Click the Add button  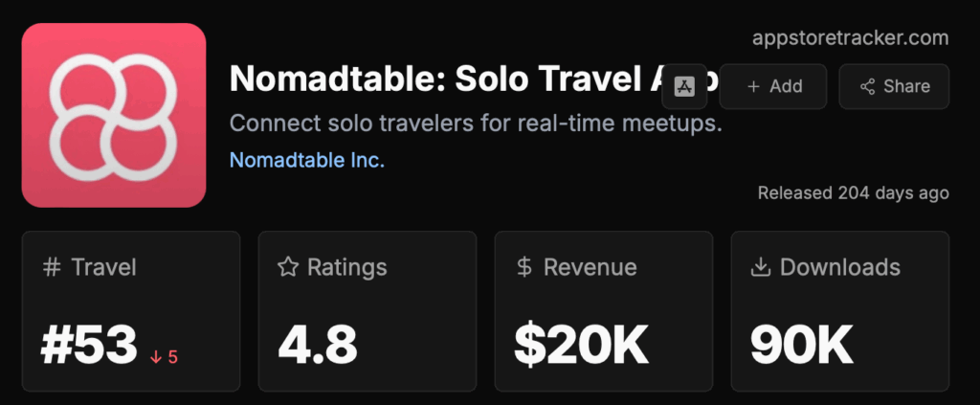coord(773,86)
